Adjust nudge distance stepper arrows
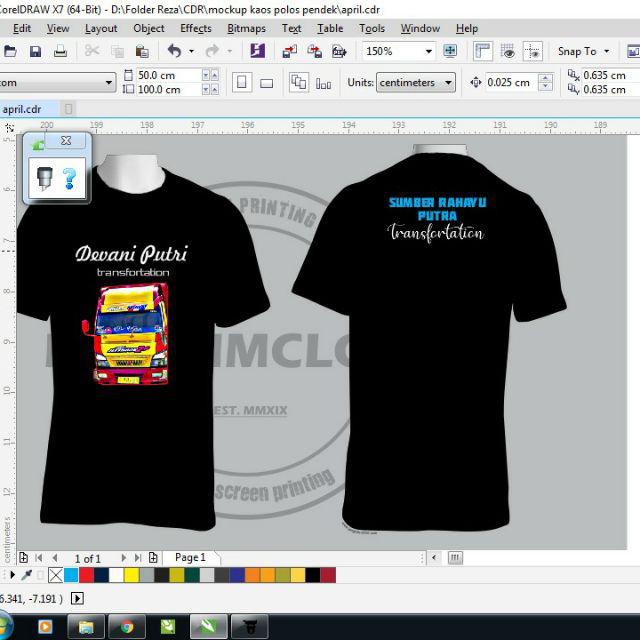 pos(546,83)
